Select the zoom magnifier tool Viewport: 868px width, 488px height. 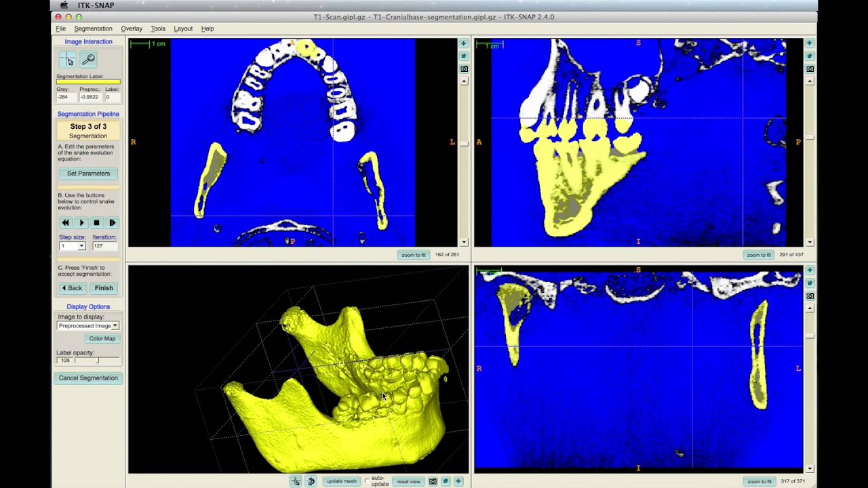click(x=88, y=60)
